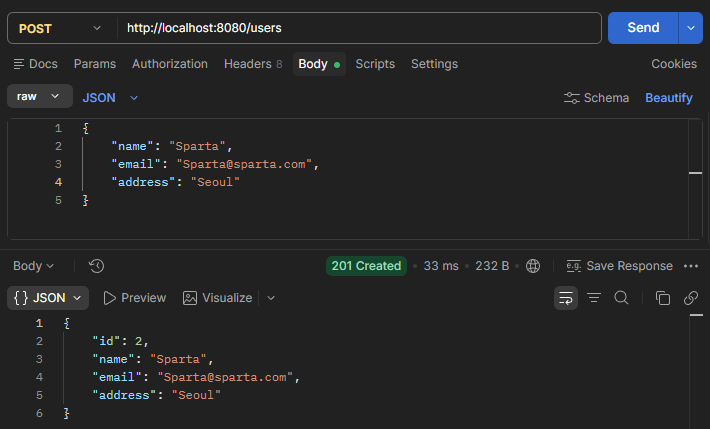The height and width of the screenshot is (429, 710).
Task: Change the JSON body language dropdown
Action: click(110, 98)
